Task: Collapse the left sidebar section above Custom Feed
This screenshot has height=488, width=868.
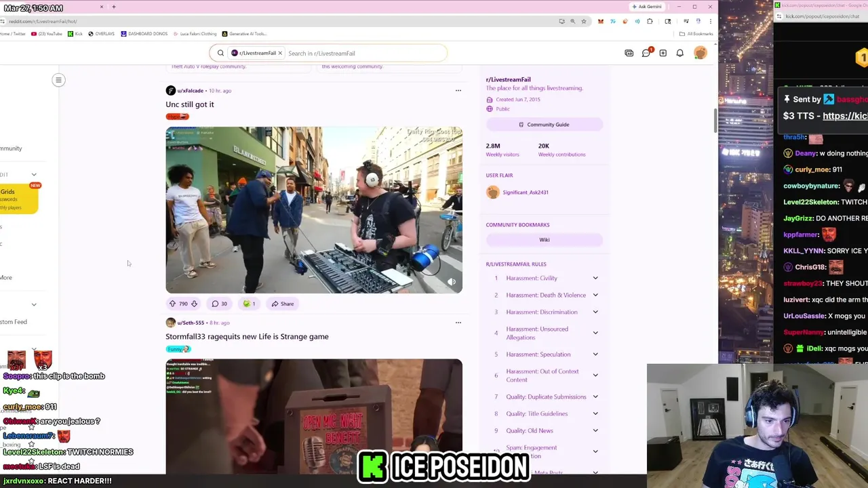Action: tap(34, 304)
